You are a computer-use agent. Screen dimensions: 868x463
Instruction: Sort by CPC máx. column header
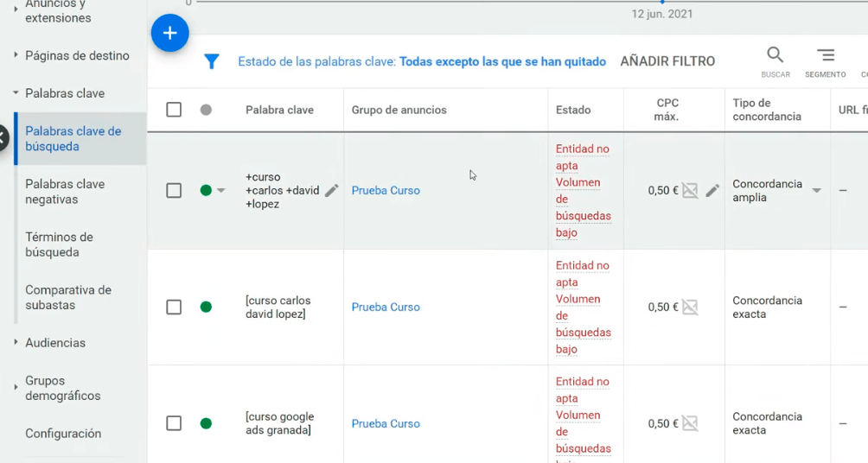(x=667, y=110)
